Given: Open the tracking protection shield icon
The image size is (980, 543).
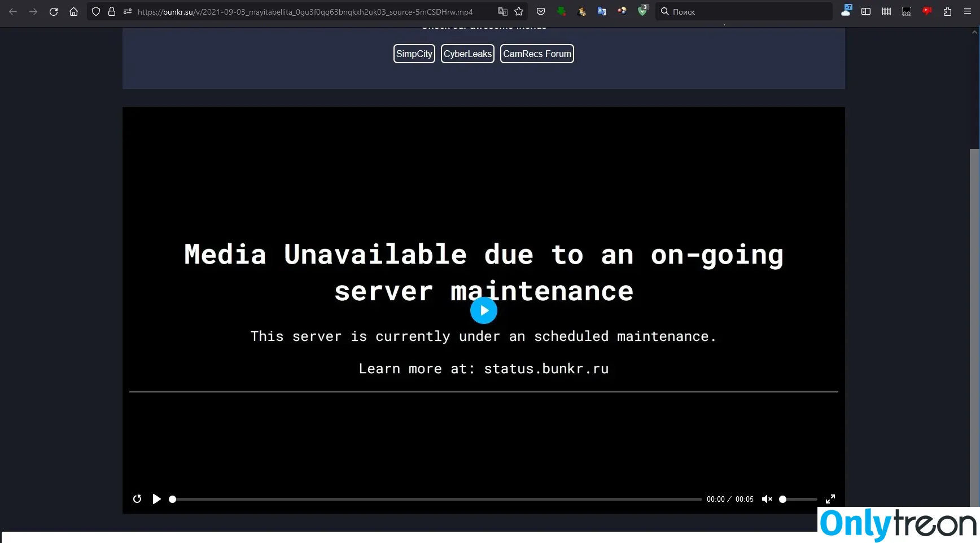Looking at the screenshot, I should click(x=96, y=11).
